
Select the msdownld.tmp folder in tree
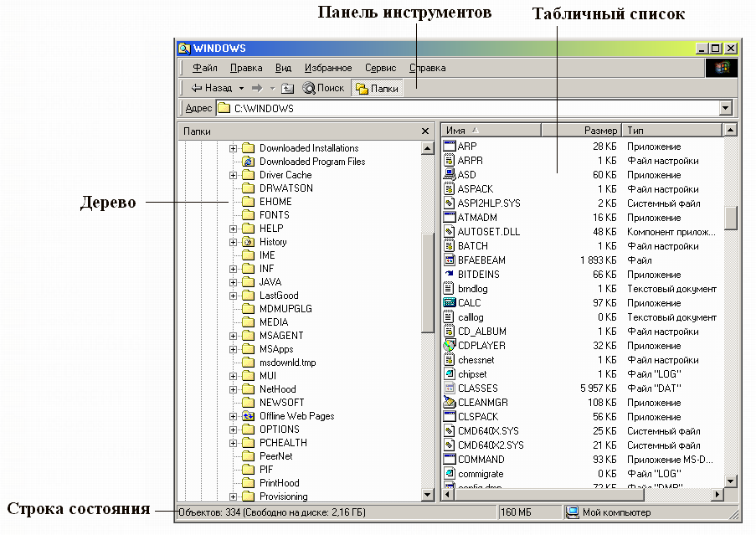[288, 363]
